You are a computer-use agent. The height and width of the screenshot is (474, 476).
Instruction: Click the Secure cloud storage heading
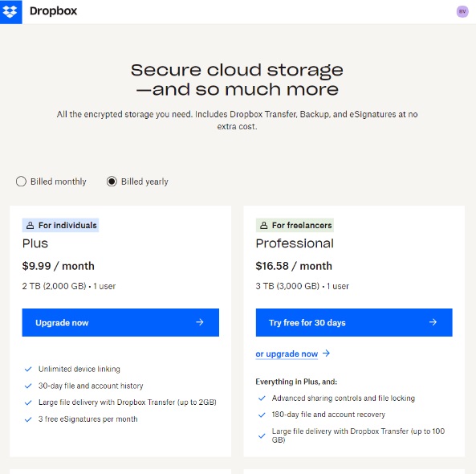(x=237, y=80)
